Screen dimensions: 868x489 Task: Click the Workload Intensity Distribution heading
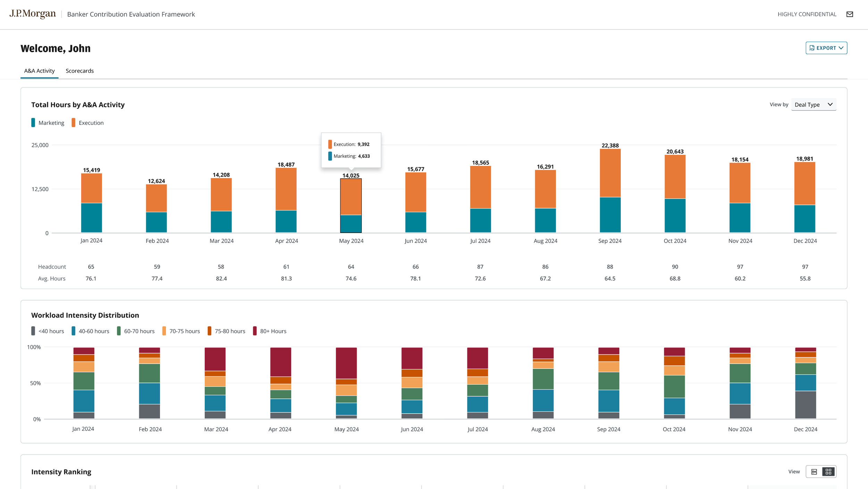click(85, 315)
